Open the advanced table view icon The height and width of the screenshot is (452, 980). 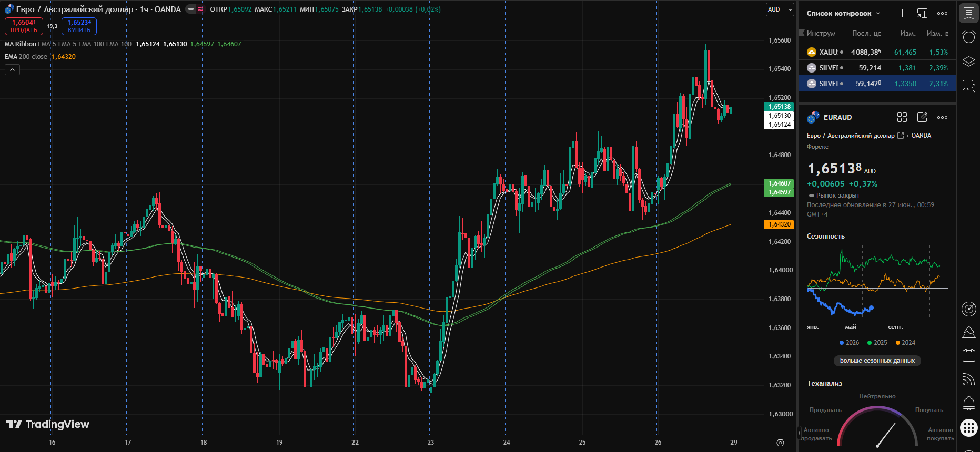click(922, 13)
